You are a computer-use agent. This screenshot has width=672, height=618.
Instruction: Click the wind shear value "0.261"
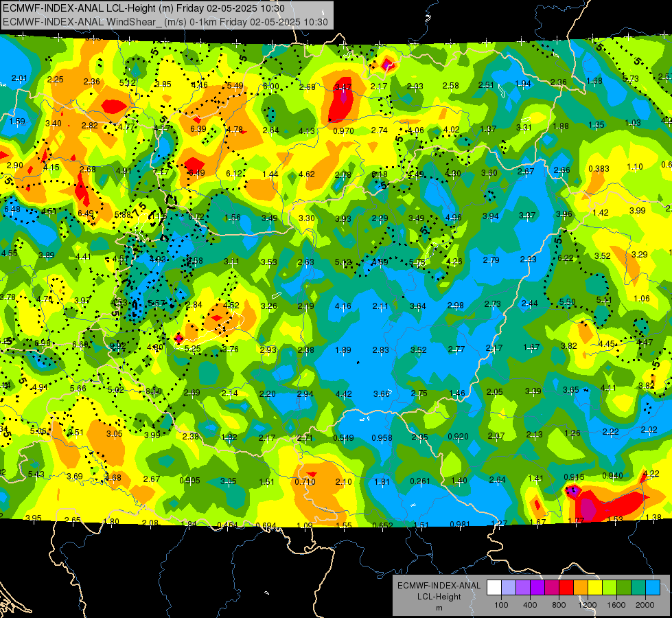420,481
